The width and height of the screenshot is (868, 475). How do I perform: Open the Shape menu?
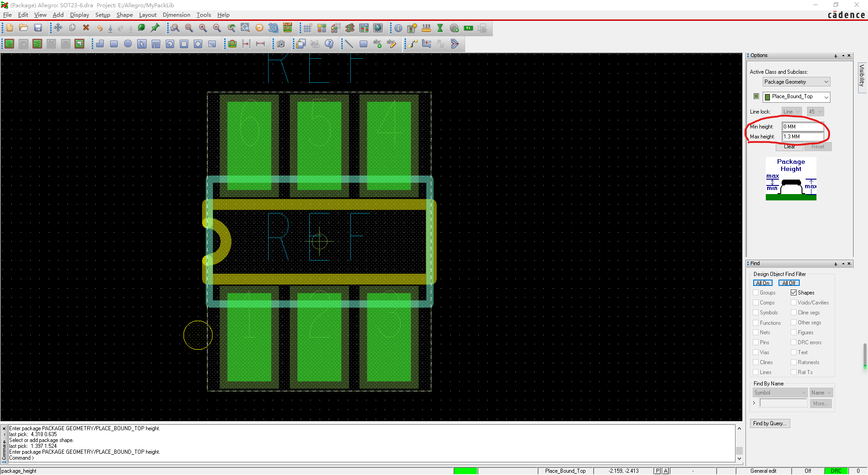click(x=124, y=15)
